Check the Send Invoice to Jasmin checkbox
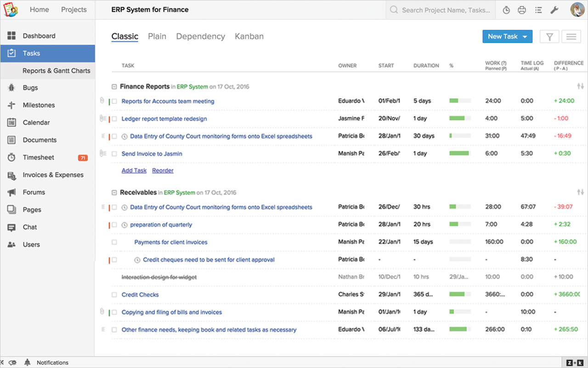This screenshot has width=588, height=368. 114,154
